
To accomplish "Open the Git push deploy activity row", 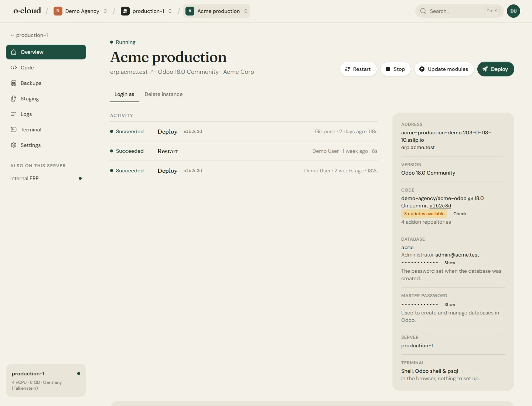I will (244, 131).
